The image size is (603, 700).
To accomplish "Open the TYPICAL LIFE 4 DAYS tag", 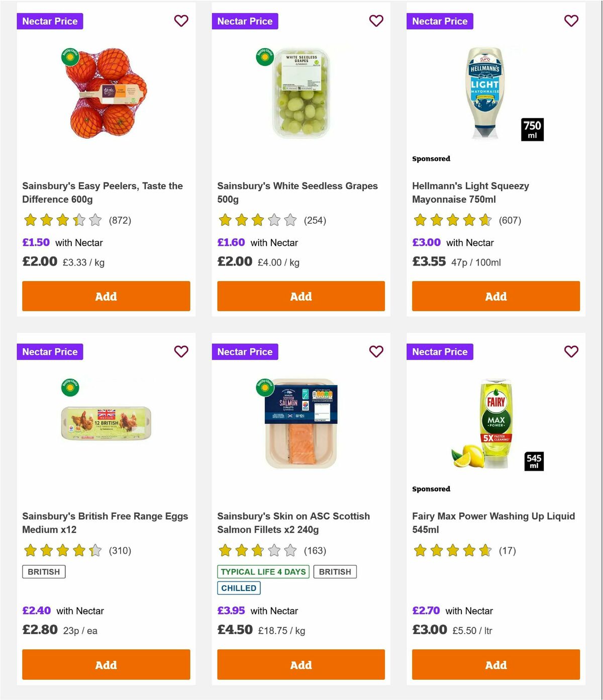I will pos(263,572).
